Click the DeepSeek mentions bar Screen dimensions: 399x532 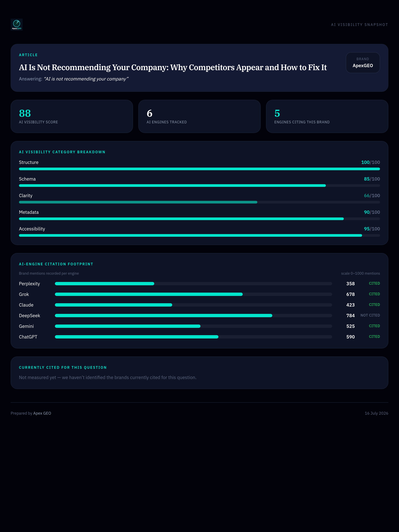[x=193, y=316]
